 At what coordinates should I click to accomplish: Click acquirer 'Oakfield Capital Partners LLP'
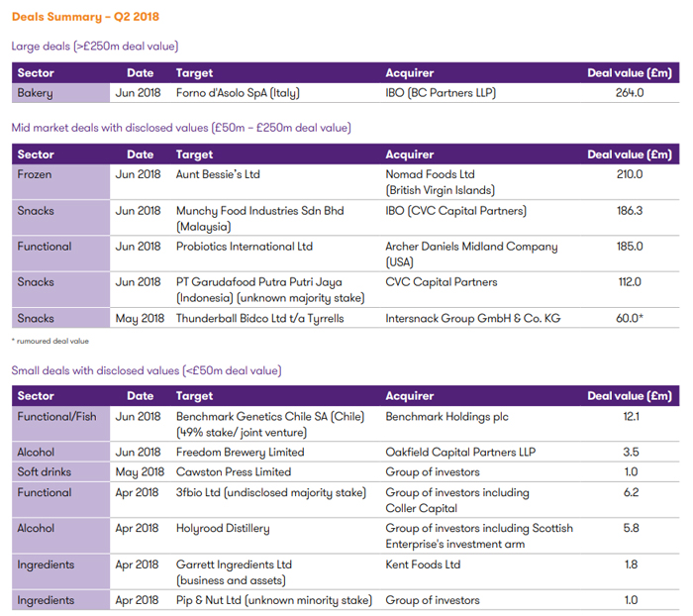[x=460, y=453]
